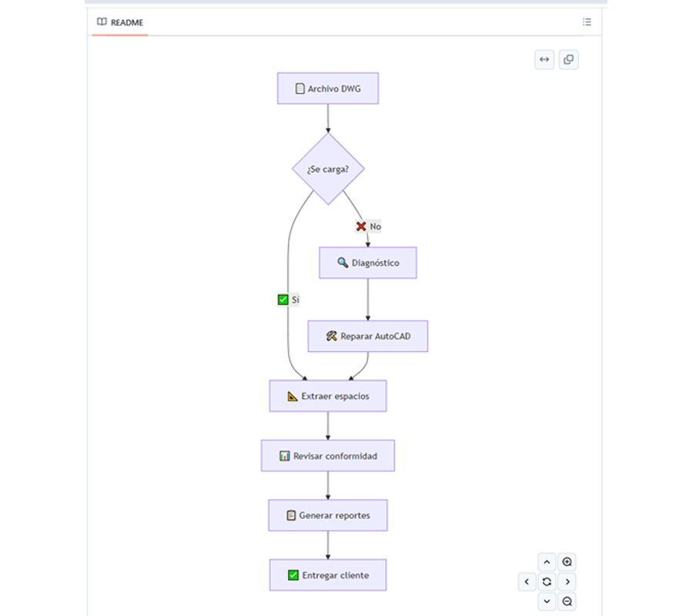Viewport: 693px width, 616px height.
Task: Select the ¿Se carga? decision diamond
Action: [328, 169]
